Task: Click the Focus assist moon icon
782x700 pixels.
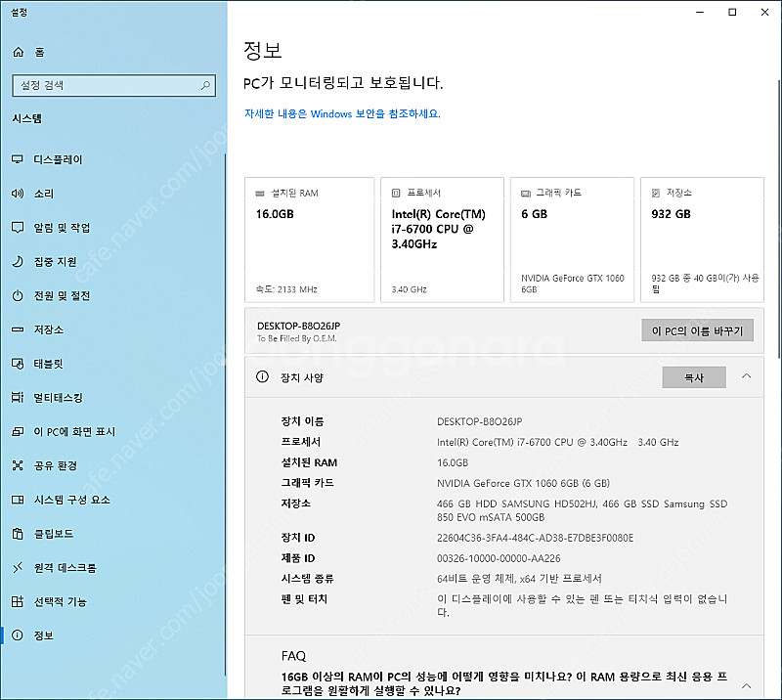Action: (x=18, y=261)
